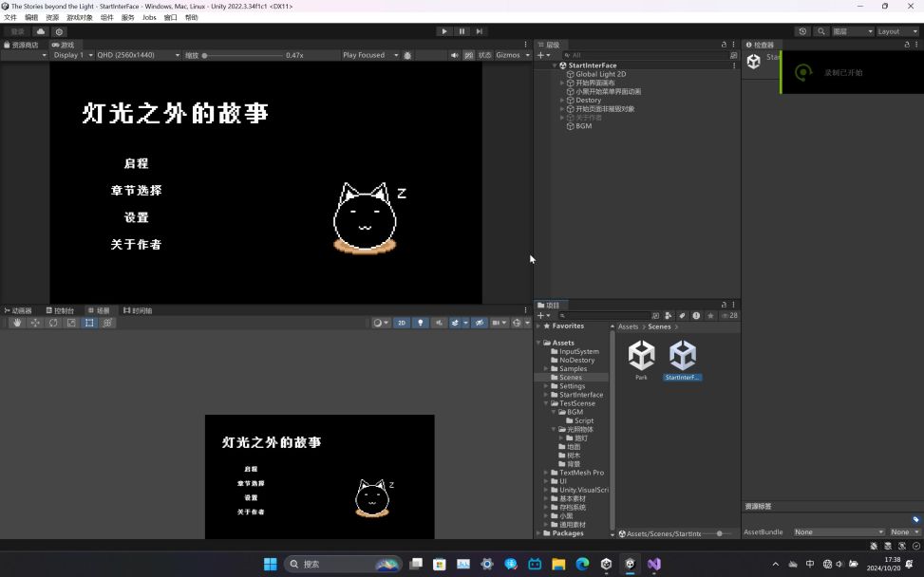Open the undo history icon

coord(802,31)
